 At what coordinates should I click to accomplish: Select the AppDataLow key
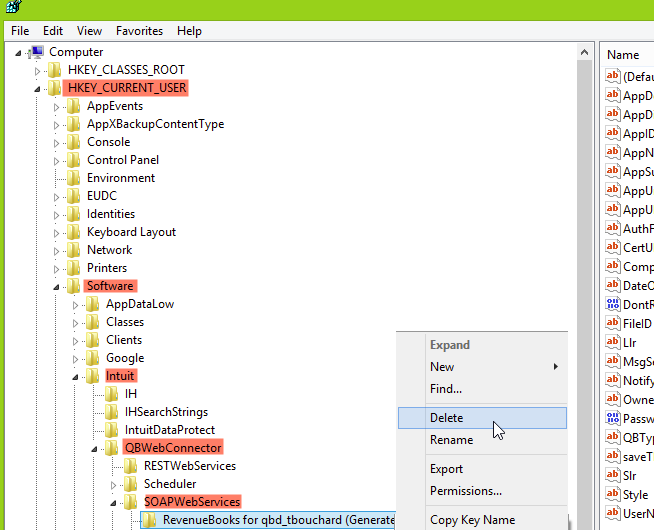(x=140, y=304)
